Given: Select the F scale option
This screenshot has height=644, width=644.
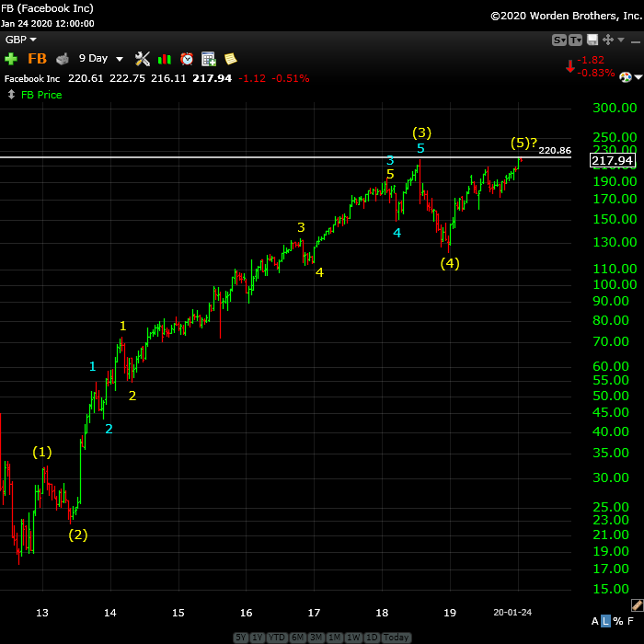Looking at the screenshot, I should pos(630,621).
